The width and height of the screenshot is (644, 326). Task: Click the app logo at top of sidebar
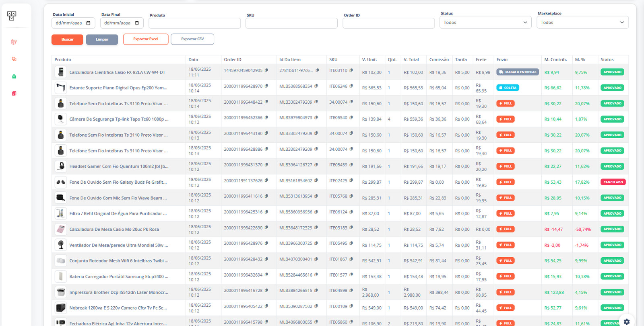pos(12,16)
